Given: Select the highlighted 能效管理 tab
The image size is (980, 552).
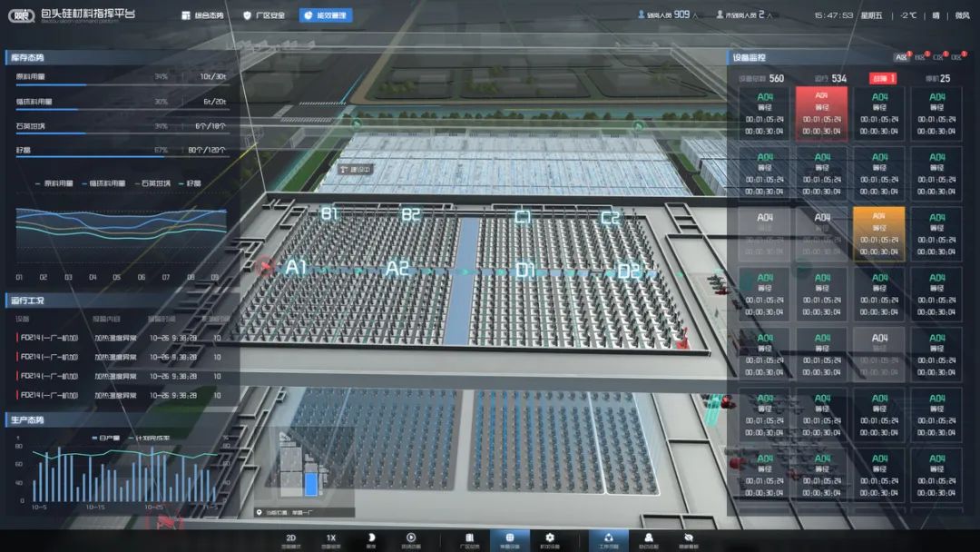Looking at the screenshot, I should (325, 15).
